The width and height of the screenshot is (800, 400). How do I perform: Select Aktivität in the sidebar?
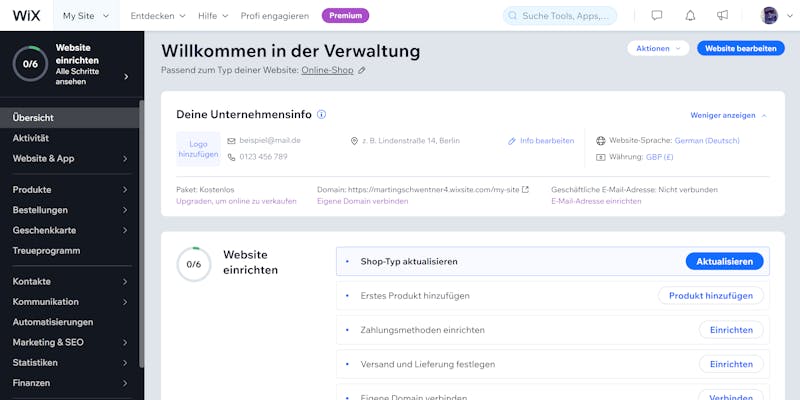[70, 138]
